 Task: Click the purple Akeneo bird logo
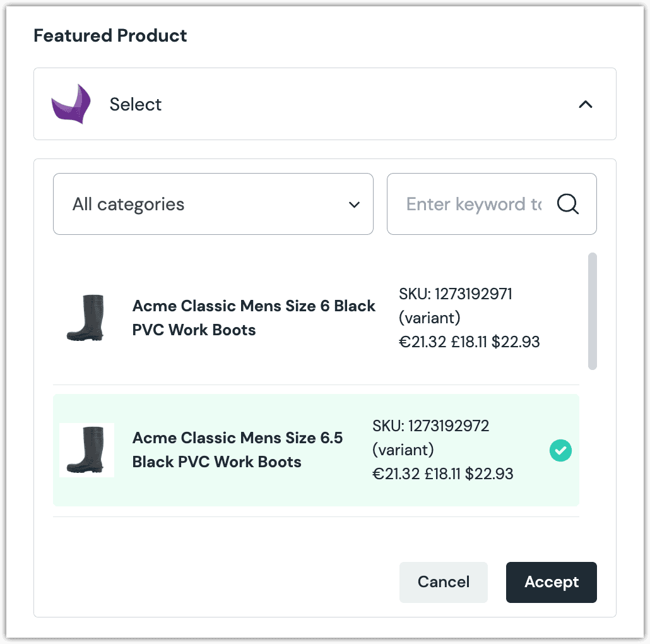(x=71, y=104)
